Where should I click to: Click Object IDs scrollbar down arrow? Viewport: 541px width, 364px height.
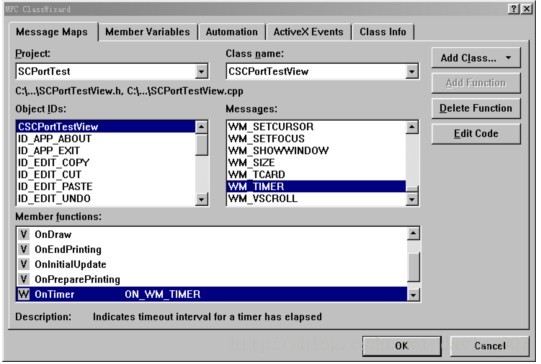(x=201, y=199)
